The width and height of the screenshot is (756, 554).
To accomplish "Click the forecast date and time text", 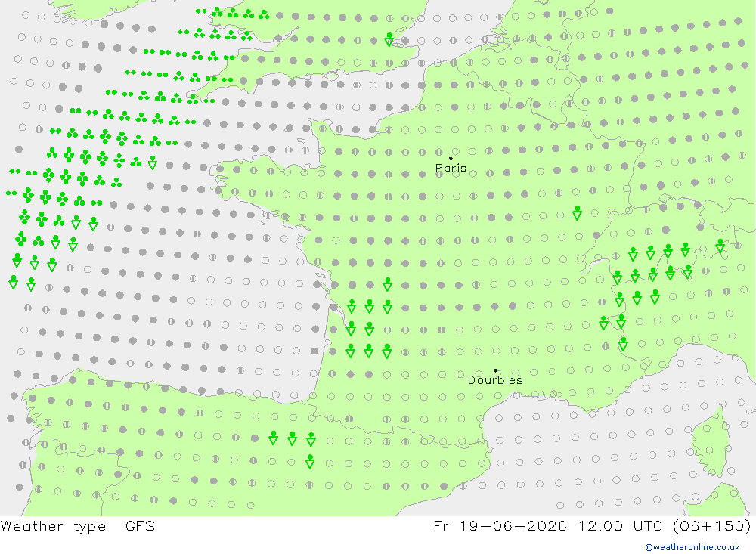I will click(592, 525).
